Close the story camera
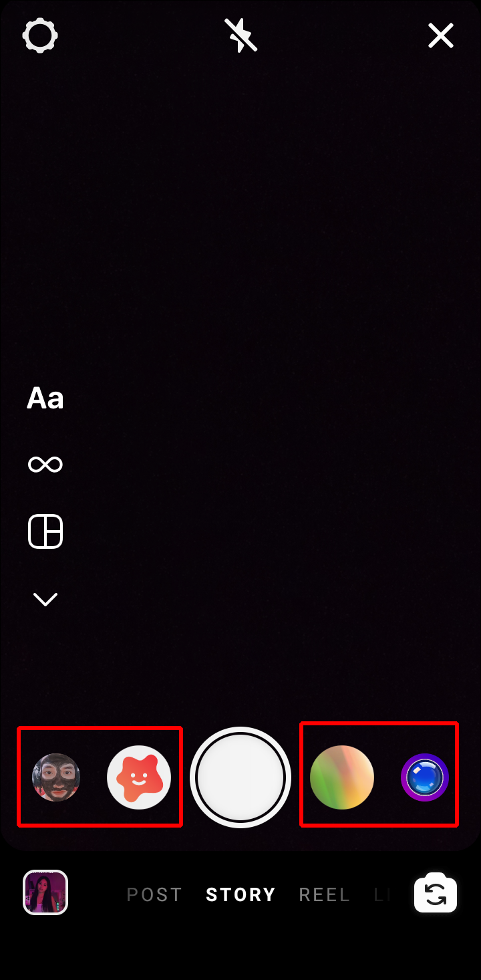481x980 pixels. tap(441, 35)
